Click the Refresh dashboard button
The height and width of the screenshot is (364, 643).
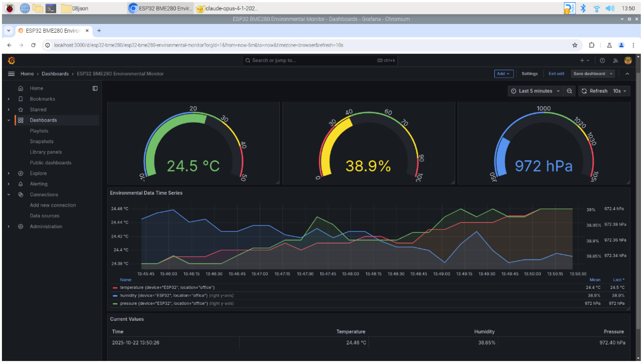click(594, 91)
